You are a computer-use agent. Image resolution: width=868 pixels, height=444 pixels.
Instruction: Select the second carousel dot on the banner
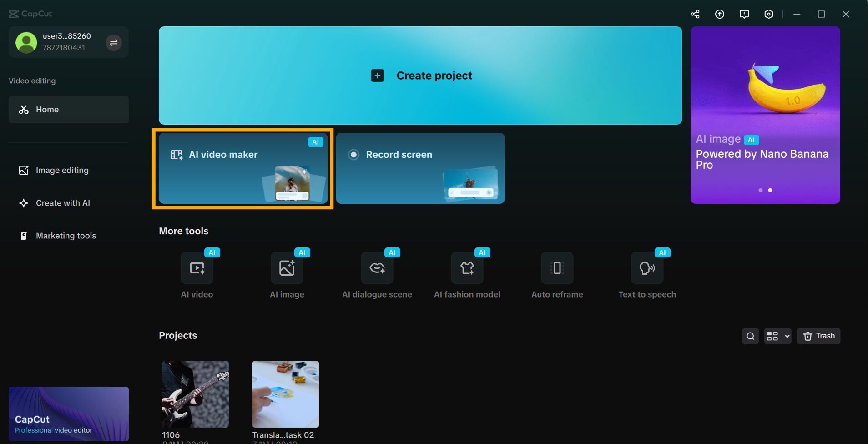tap(770, 190)
